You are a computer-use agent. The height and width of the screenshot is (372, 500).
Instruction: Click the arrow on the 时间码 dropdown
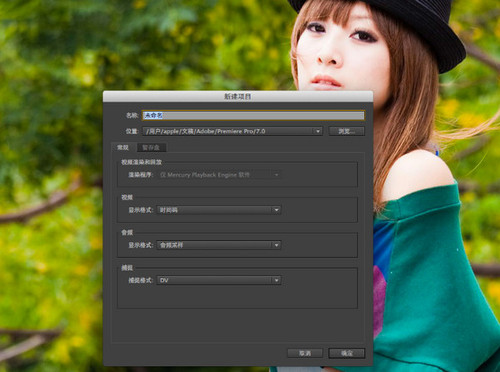pyautogui.click(x=276, y=210)
